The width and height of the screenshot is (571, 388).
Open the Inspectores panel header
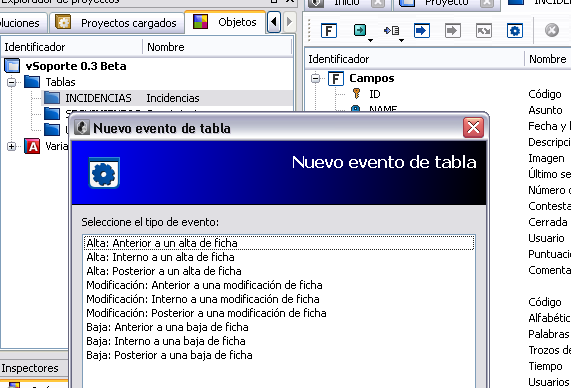(34, 368)
